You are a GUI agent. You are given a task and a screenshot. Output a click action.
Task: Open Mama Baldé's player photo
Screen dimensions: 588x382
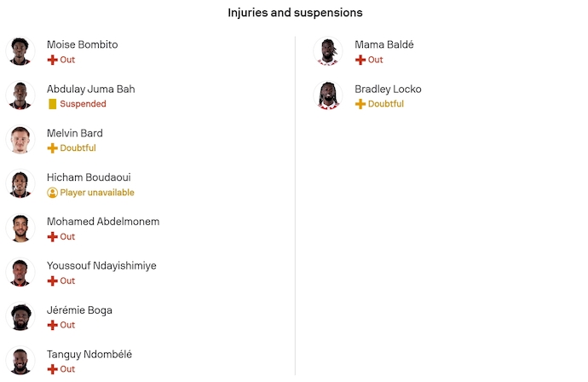point(328,51)
